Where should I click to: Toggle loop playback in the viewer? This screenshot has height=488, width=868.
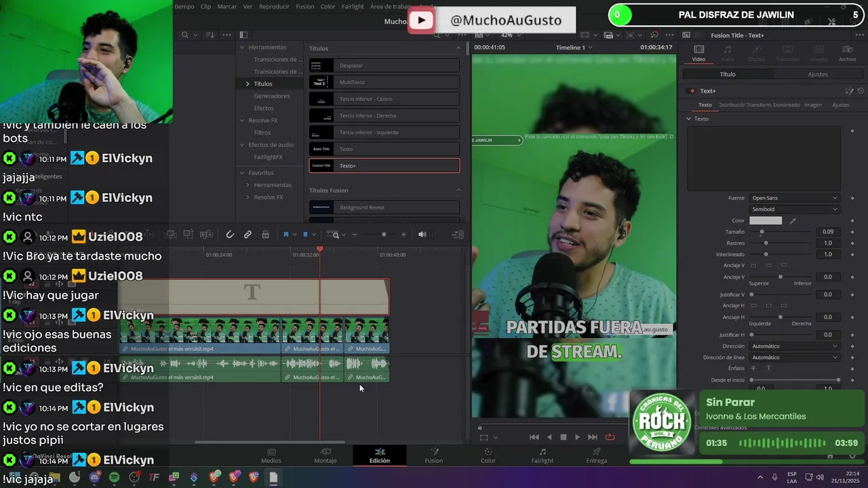[x=610, y=437]
